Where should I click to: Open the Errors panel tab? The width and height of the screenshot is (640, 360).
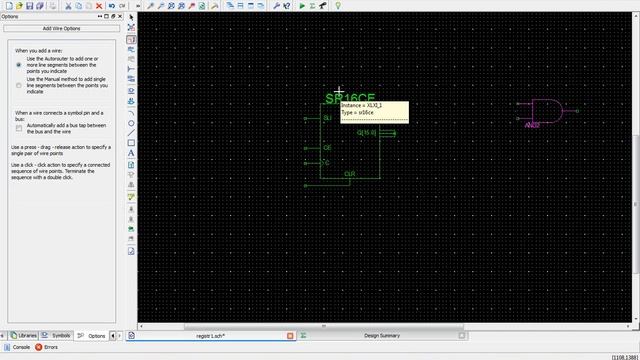pos(46,347)
